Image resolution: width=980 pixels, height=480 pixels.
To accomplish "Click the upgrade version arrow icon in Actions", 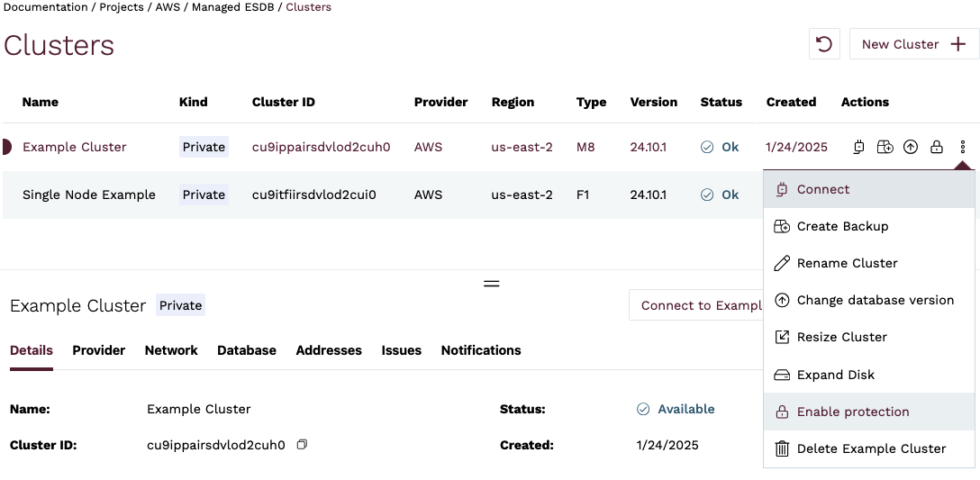I will (x=911, y=147).
